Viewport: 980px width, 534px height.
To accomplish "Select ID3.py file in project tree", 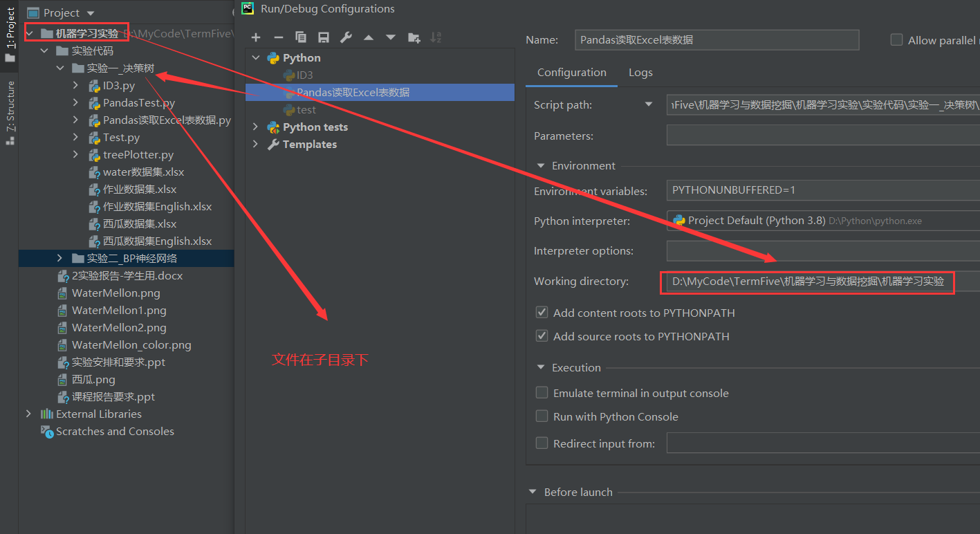I will coord(119,86).
